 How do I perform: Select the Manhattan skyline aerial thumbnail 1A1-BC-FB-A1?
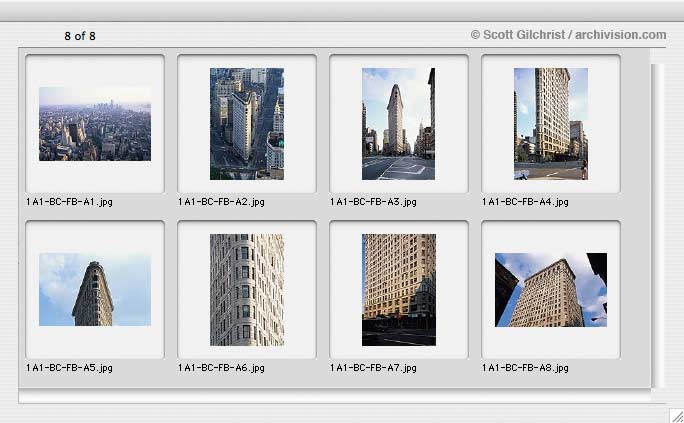point(95,124)
